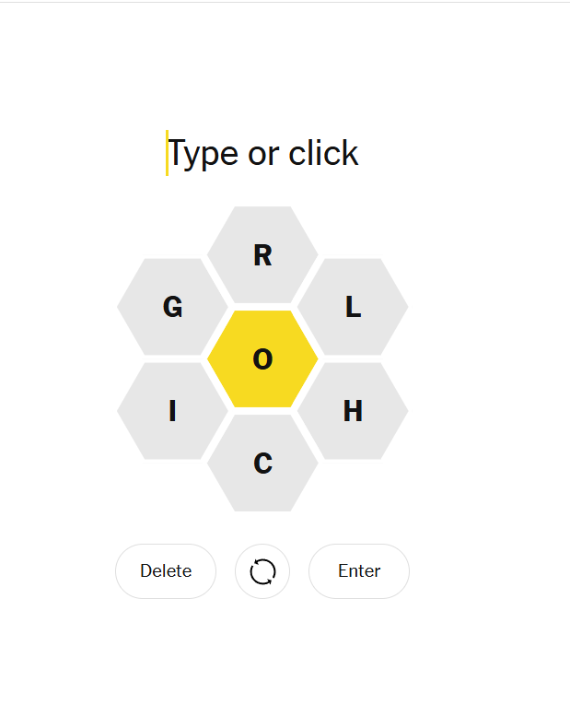Image resolution: width=570 pixels, height=728 pixels.
Task: Select the letter C hexagon
Action: tap(262, 463)
